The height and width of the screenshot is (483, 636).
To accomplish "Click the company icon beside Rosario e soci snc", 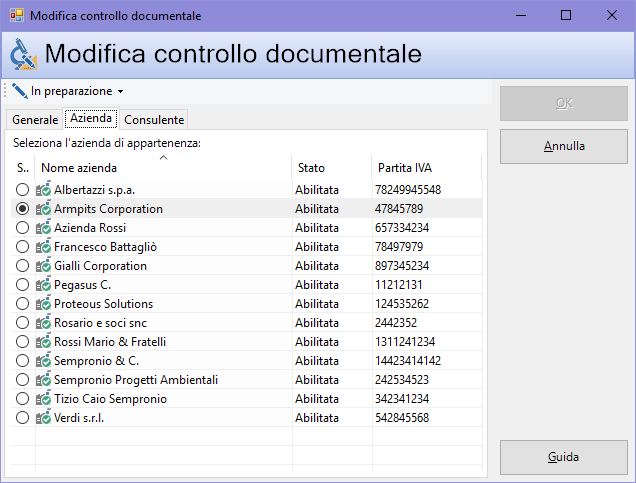I will [43, 322].
